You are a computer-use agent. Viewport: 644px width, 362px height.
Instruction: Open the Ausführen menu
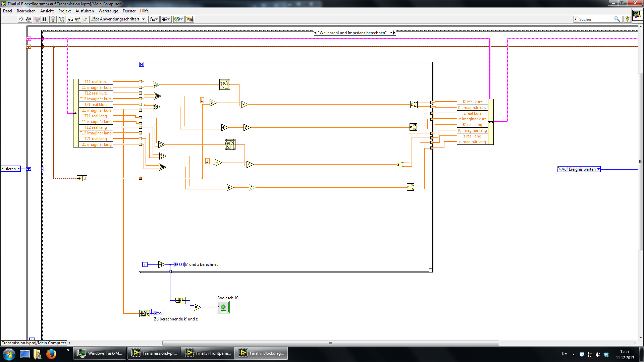[85, 11]
